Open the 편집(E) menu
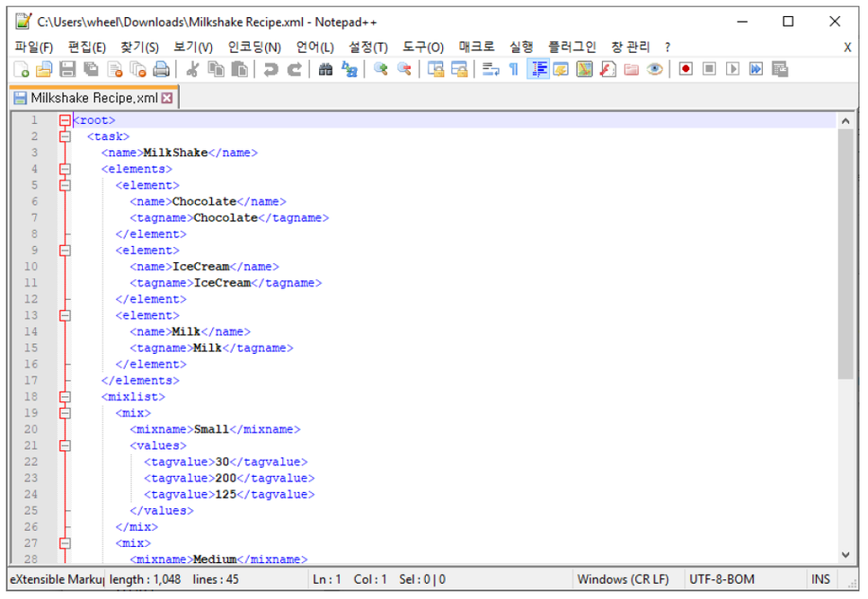This screenshot has width=868, height=599. click(87, 47)
